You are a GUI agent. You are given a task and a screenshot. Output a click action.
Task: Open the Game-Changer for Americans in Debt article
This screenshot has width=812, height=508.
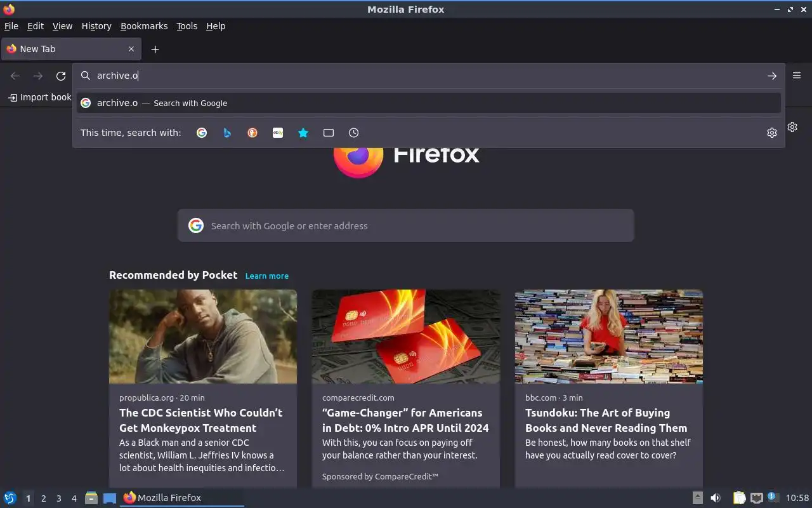(x=405, y=420)
